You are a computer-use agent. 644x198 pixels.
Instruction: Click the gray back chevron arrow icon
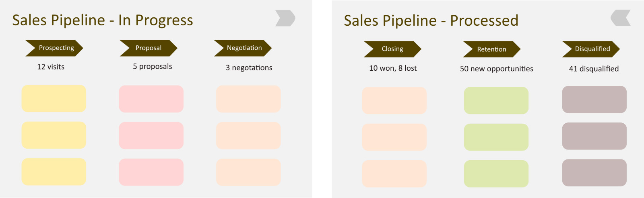pos(621,18)
